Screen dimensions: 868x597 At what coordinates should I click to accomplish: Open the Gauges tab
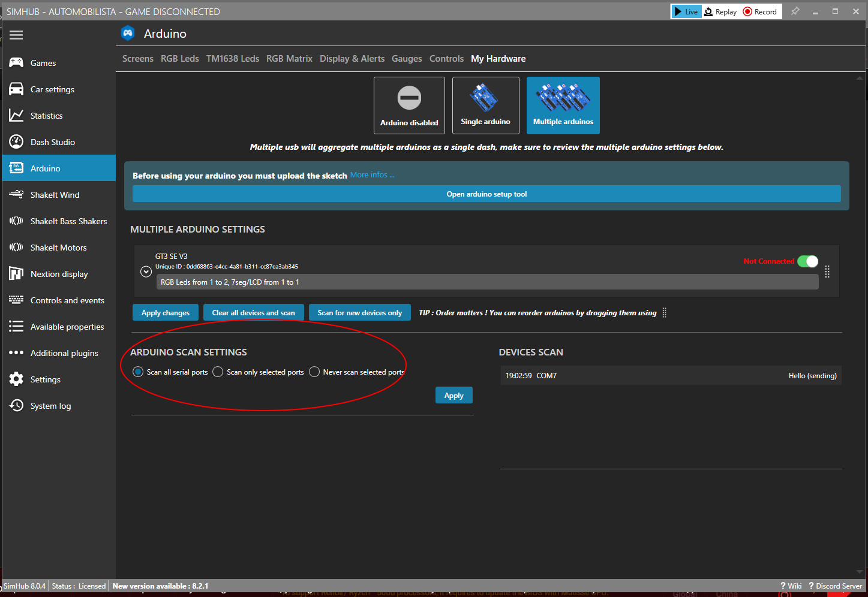407,59
